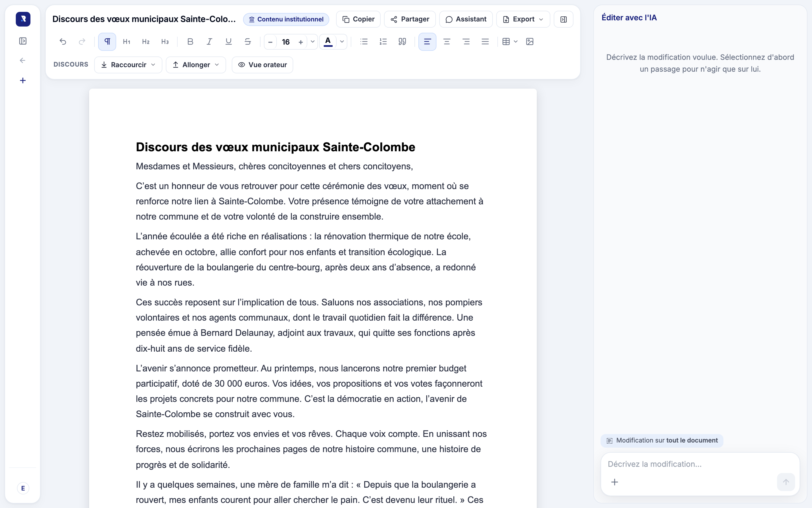Toggle underline formatting
The width and height of the screenshot is (812, 508).
228,42
